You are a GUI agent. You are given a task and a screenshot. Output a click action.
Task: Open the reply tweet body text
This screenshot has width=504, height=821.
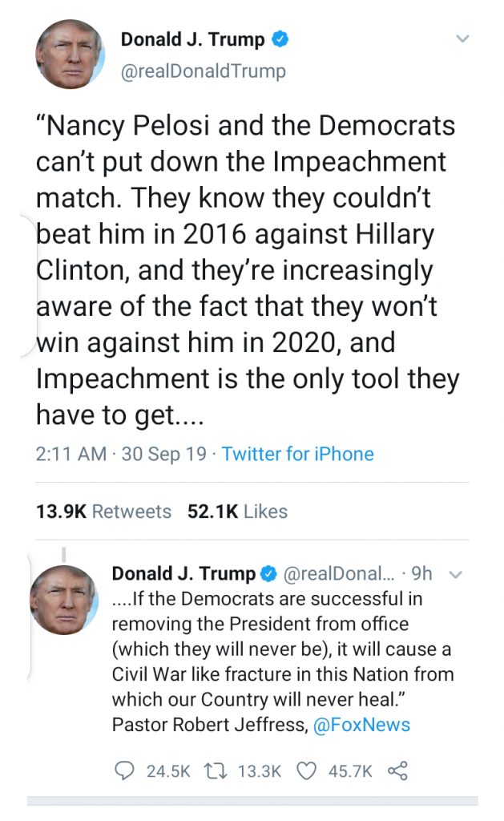280,651
